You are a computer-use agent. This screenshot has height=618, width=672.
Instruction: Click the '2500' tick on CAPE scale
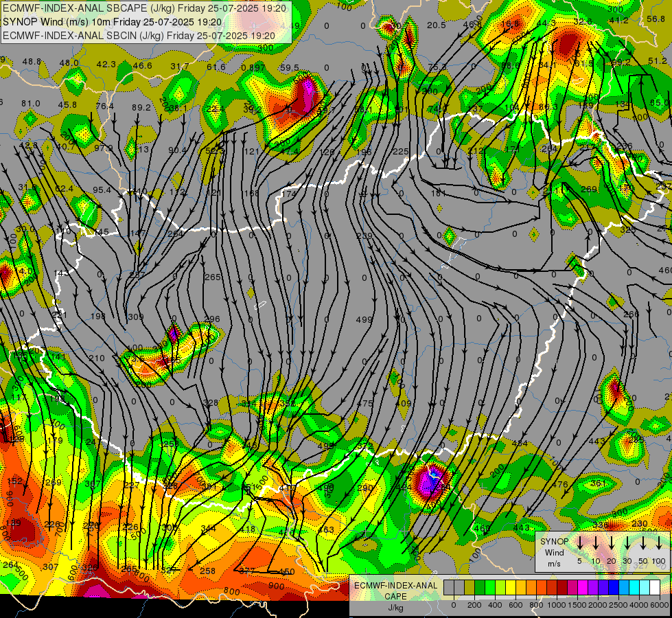(x=618, y=605)
